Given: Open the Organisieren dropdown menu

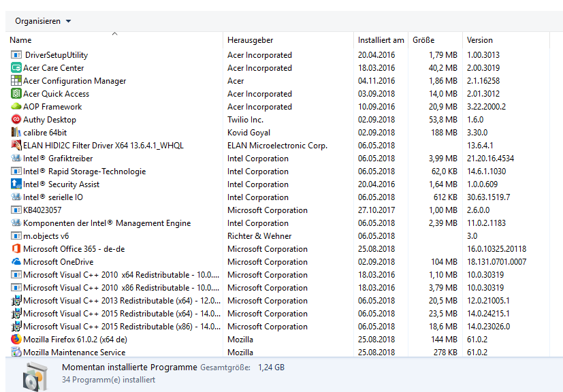Looking at the screenshot, I should coord(43,21).
